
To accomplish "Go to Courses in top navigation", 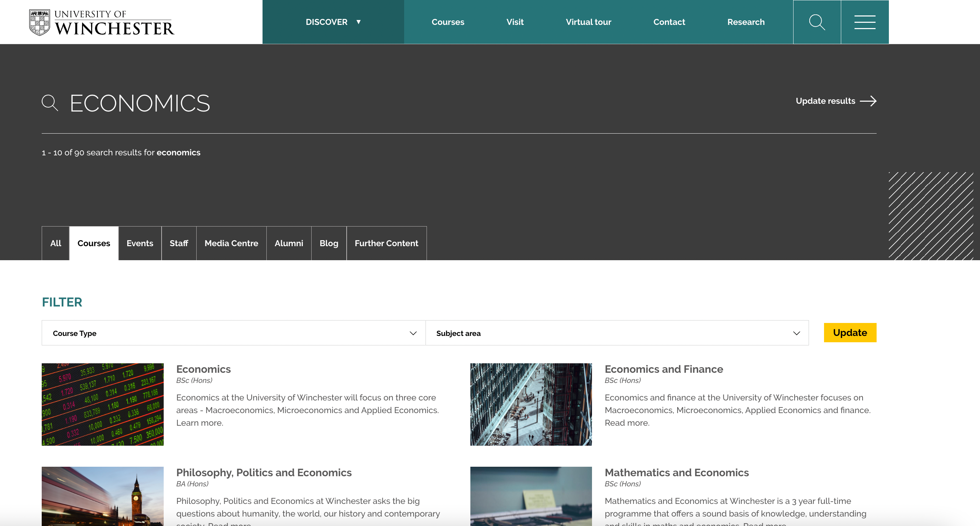I will pos(448,22).
